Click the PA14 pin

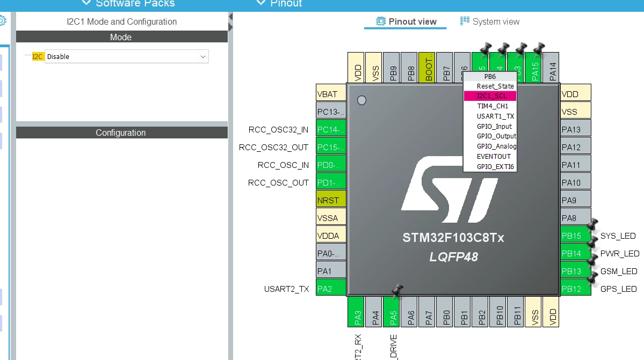pyautogui.click(x=551, y=68)
